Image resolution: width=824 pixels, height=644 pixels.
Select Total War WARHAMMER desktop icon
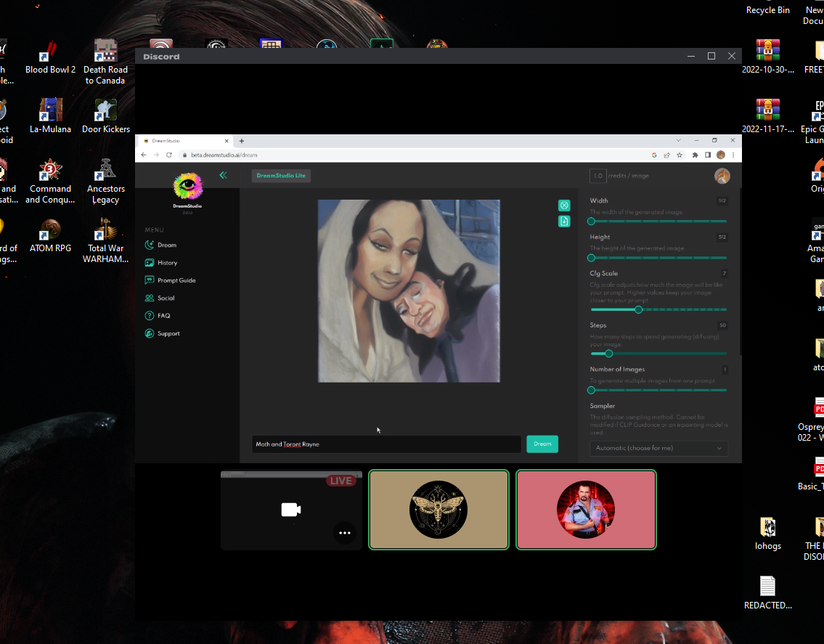point(105,241)
